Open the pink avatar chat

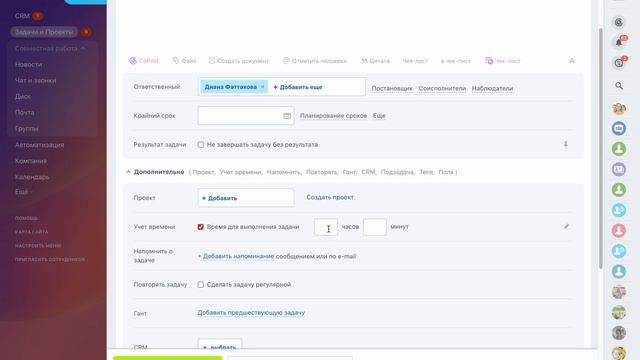pos(619,231)
